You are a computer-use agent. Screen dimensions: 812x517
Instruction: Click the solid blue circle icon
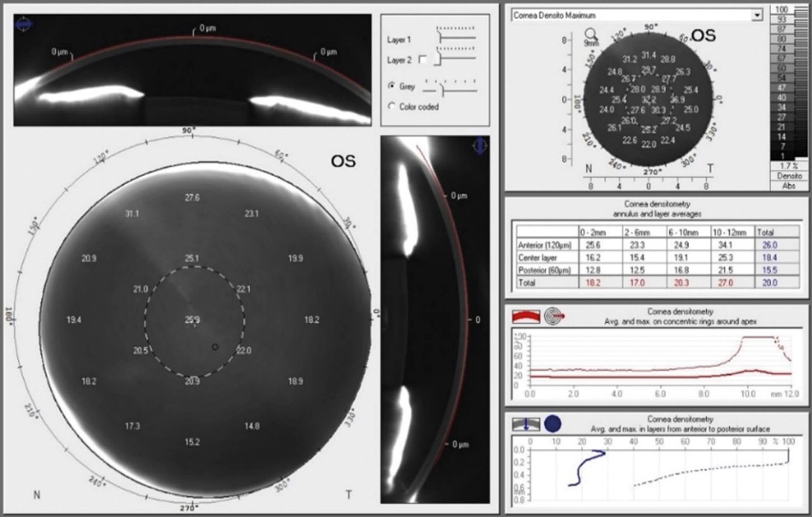click(x=553, y=424)
